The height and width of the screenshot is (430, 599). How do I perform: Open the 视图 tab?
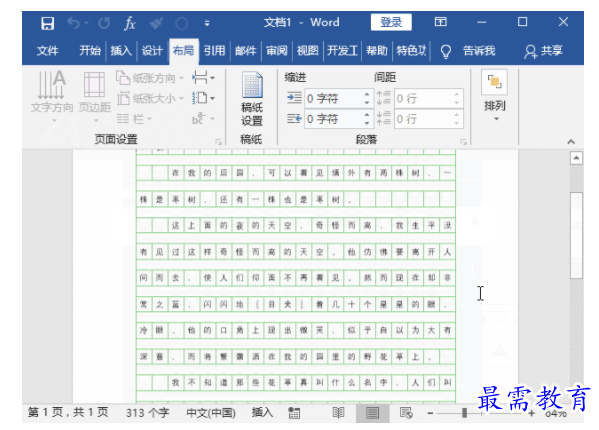(x=308, y=51)
